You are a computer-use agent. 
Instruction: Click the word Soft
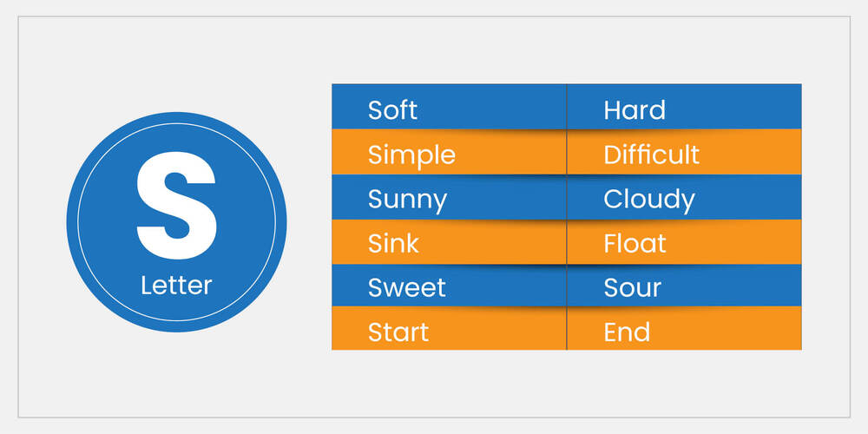point(392,110)
